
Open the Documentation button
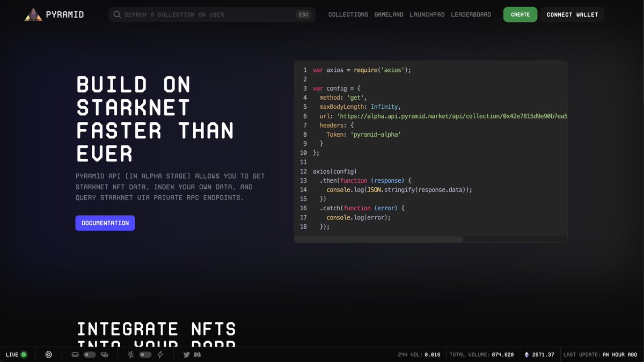point(105,223)
